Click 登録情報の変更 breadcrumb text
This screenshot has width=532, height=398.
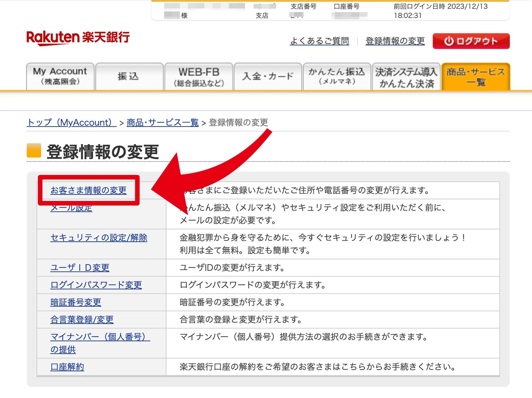point(238,122)
